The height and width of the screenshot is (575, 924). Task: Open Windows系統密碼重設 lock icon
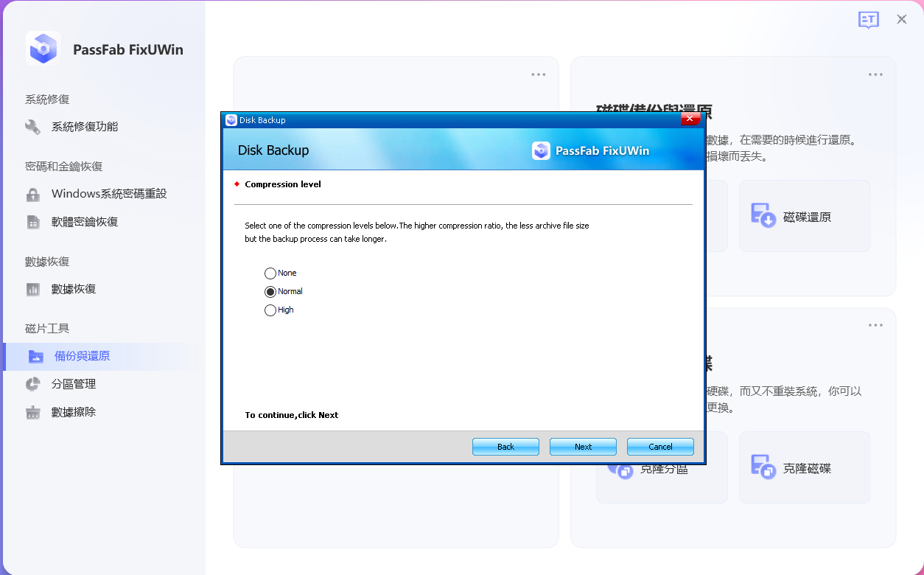(x=32, y=193)
